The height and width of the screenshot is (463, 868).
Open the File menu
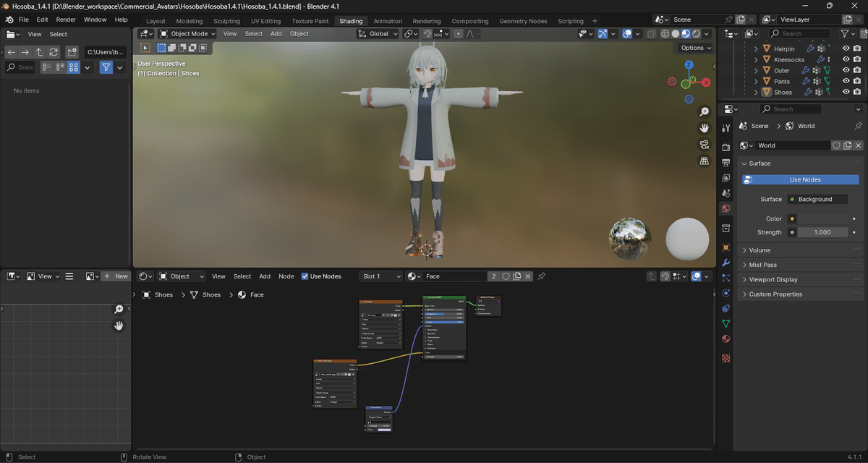(x=24, y=20)
